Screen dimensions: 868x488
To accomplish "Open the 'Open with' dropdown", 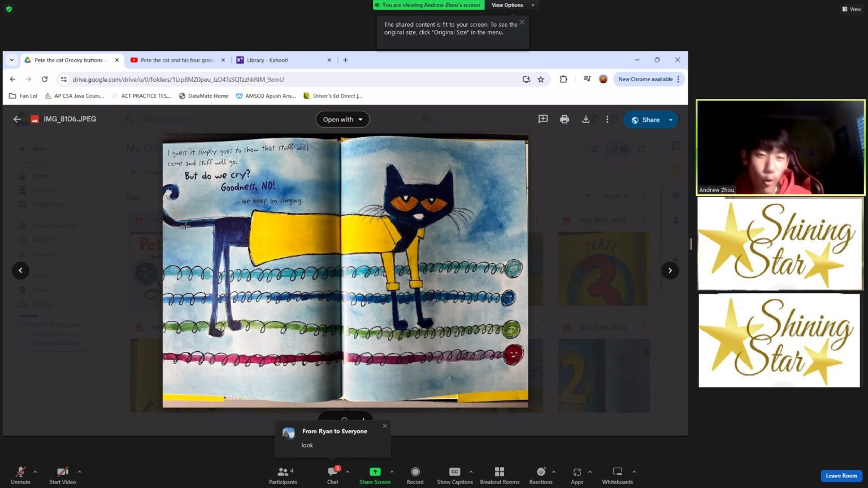I will pyautogui.click(x=342, y=119).
